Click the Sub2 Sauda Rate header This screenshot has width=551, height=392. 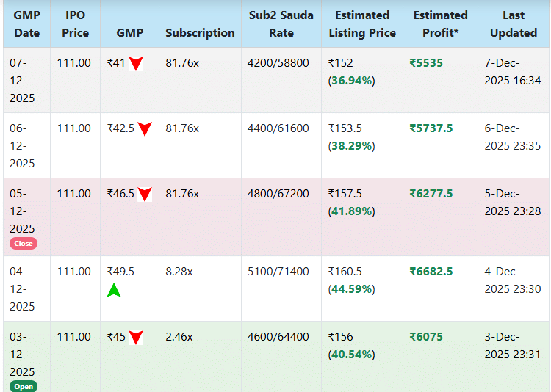(x=281, y=23)
